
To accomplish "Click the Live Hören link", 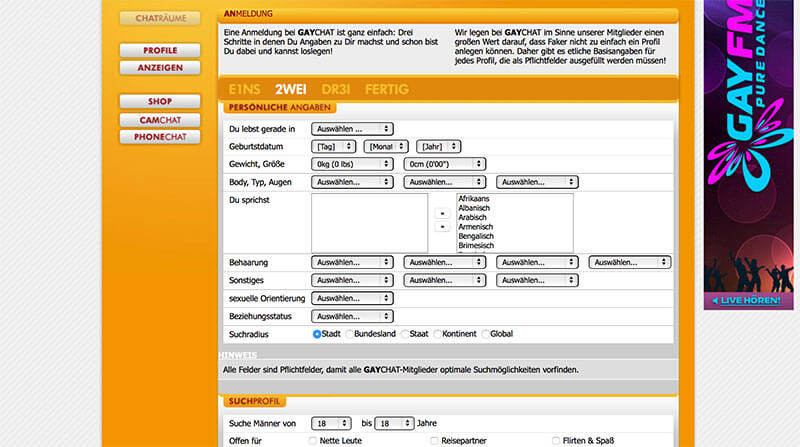I will click(750, 300).
